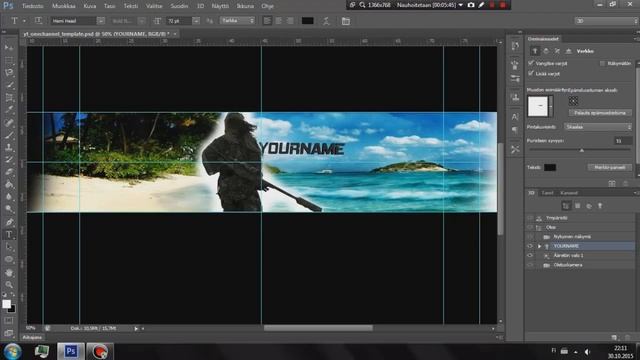Show the Cap properties icon
The height and width of the screenshot is (360, 640).
click(557, 51)
